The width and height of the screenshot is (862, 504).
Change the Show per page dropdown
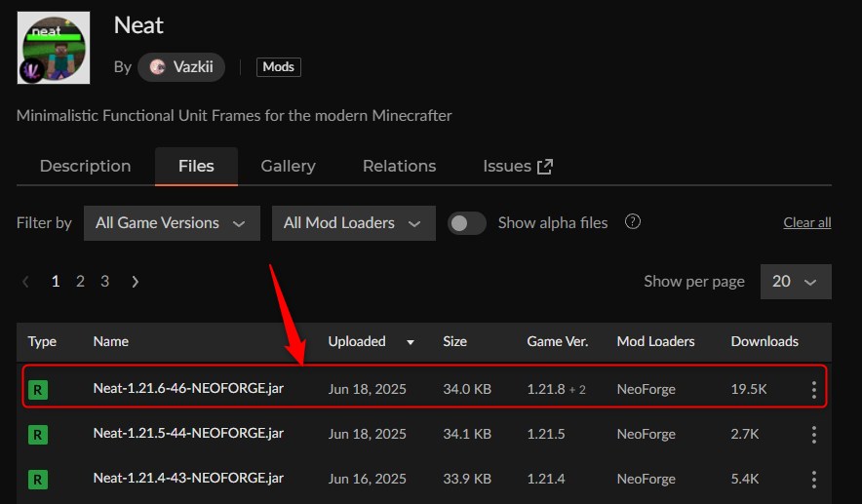[795, 282]
